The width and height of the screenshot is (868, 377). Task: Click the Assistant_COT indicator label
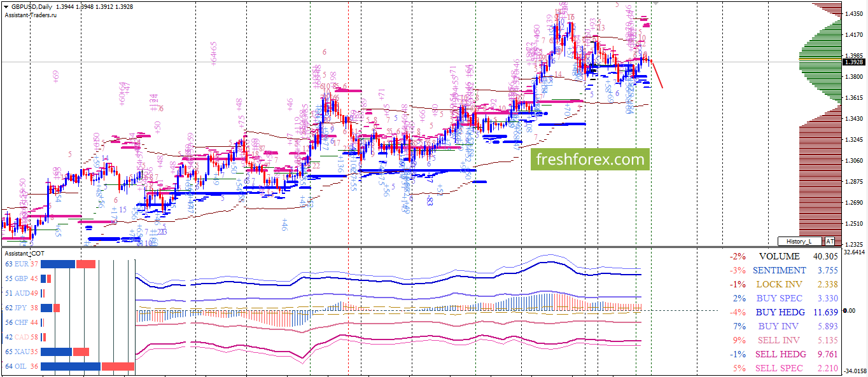pyautogui.click(x=25, y=253)
